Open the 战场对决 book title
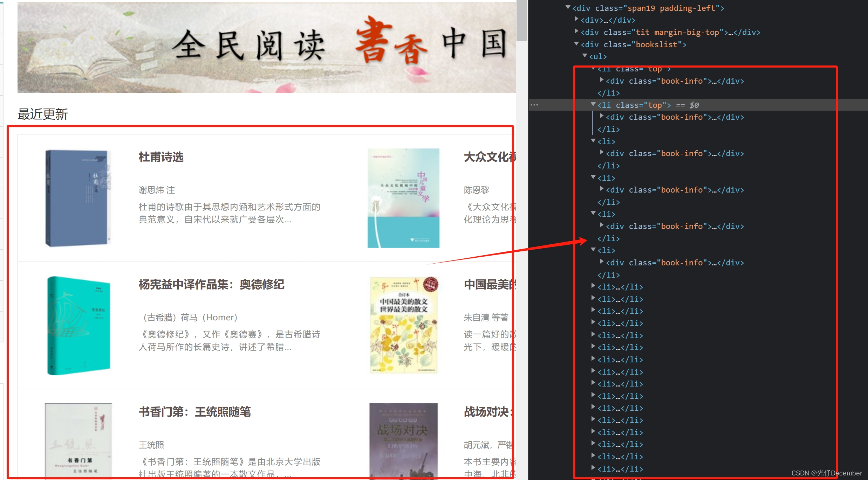This screenshot has width=868, height=480. coord(488,412)
